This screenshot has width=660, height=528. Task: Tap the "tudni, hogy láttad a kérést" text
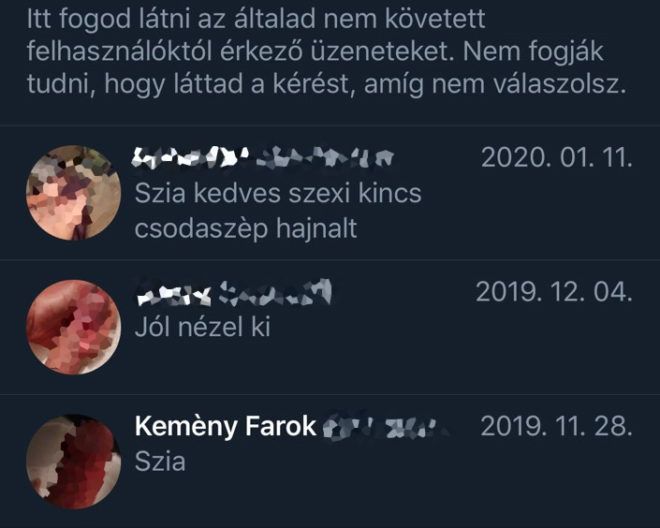click(x=188, y=85)
